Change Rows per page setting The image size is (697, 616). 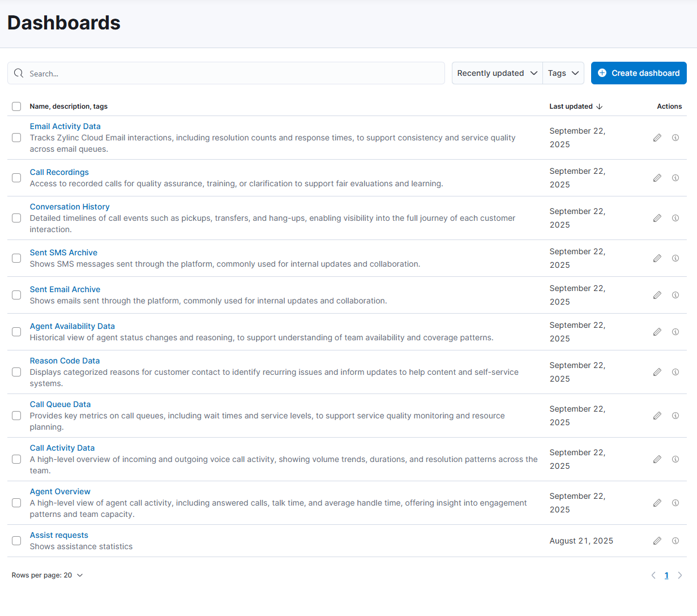coord(48,575)
